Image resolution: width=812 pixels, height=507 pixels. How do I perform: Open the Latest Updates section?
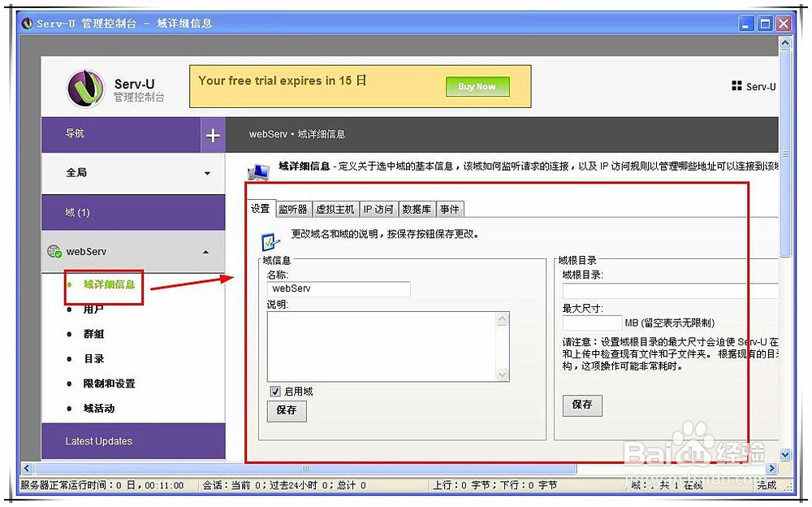(x=133, y=441)
